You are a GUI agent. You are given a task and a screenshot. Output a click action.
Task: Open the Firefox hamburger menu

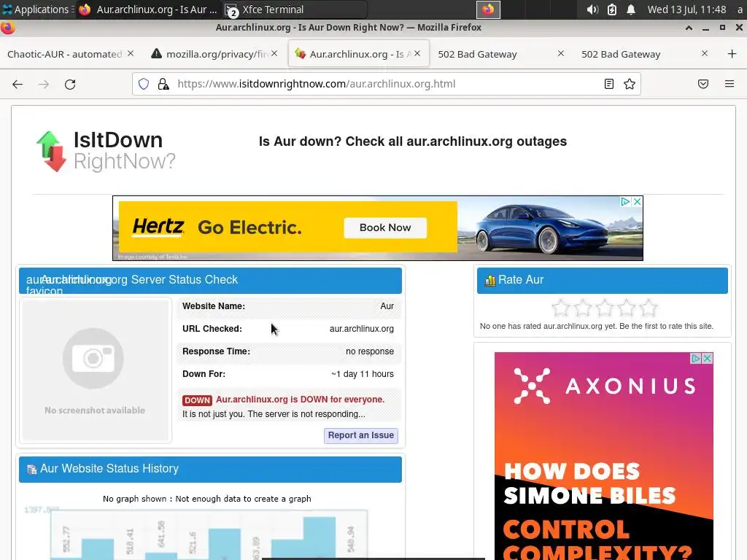click(729, 85)
